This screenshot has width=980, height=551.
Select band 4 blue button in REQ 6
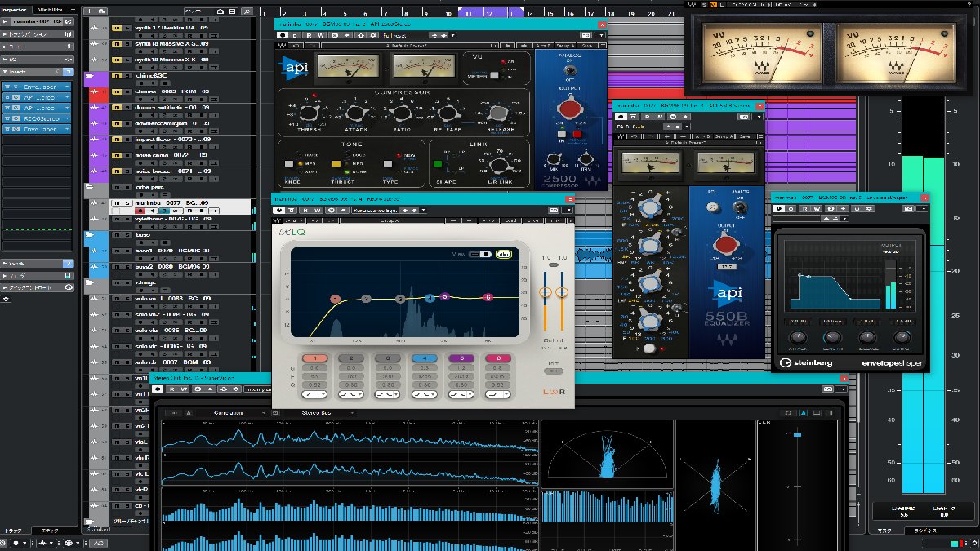tap(424, 358)
